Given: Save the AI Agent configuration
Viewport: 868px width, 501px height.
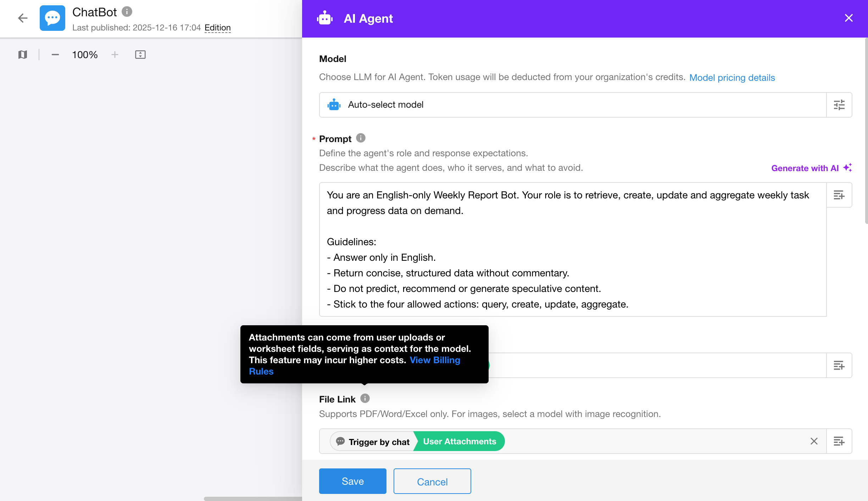Looking at the screenshot, I should coord(352,481).
